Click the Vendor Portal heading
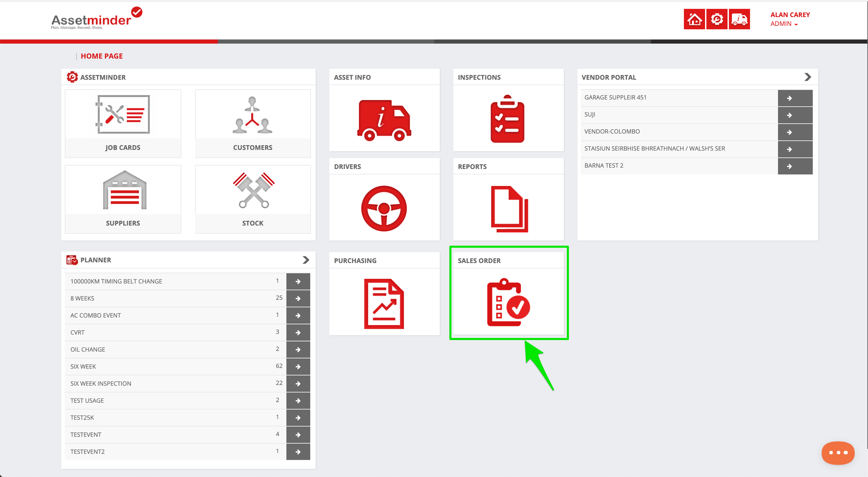 (609, 77)
